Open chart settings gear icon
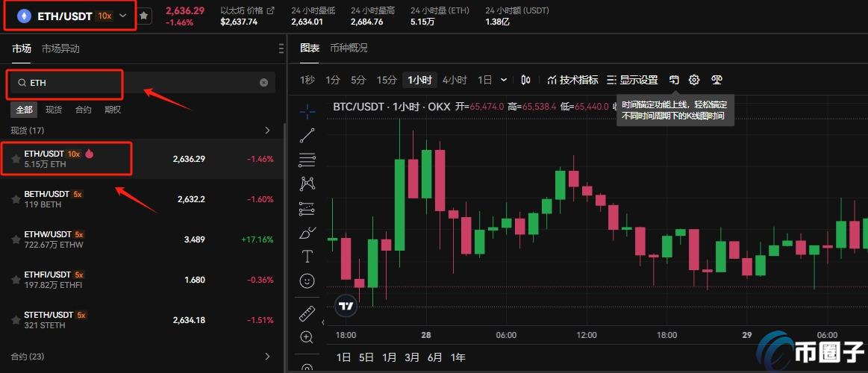This screenshot has height=373, width=868. click(x=694, y=80)
